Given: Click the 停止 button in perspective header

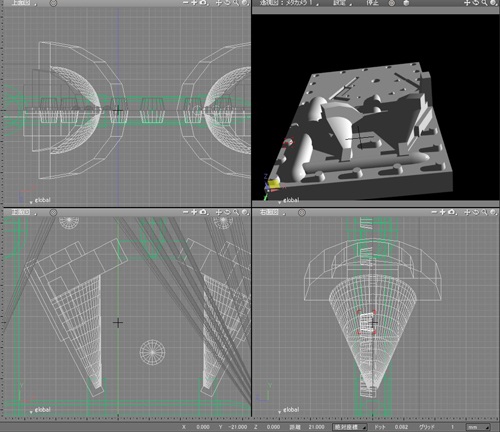Looking at the screenshot, I should [x=372, y=3].
